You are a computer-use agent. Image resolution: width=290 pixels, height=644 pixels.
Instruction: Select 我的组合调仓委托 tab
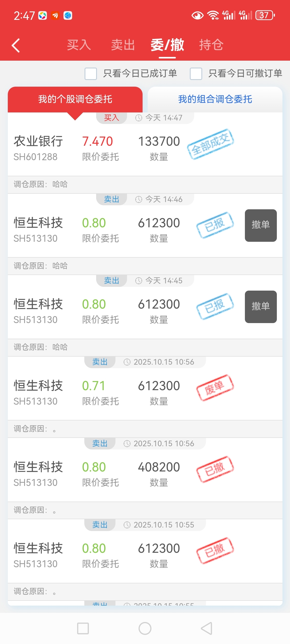click(x=215, y=99)
